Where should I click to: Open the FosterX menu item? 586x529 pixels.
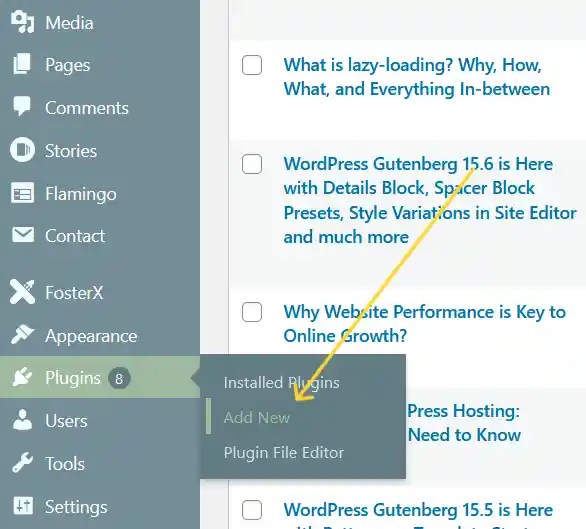coord(74,293)
